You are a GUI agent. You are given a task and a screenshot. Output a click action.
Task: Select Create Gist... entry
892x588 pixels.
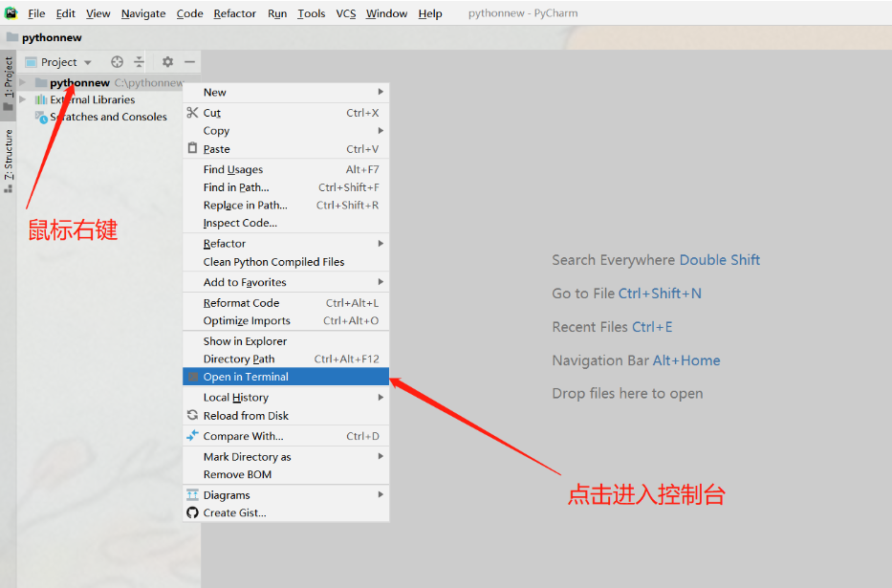click(x=286, y=512)
